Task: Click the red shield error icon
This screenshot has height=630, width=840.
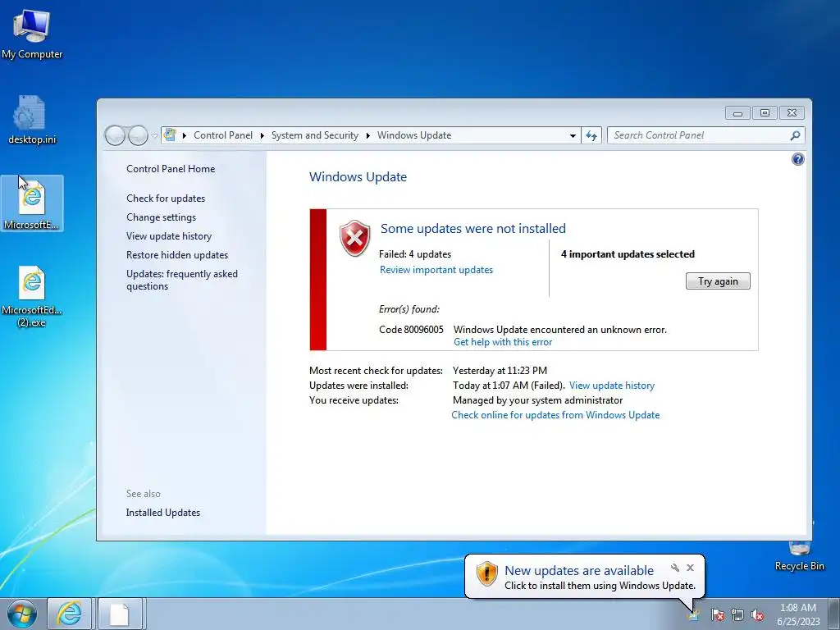Action: click(354, 238)
